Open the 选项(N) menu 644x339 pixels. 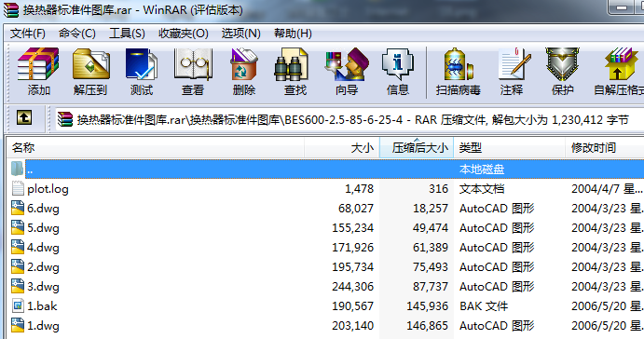pyautogui.click(x=241, y=34)
